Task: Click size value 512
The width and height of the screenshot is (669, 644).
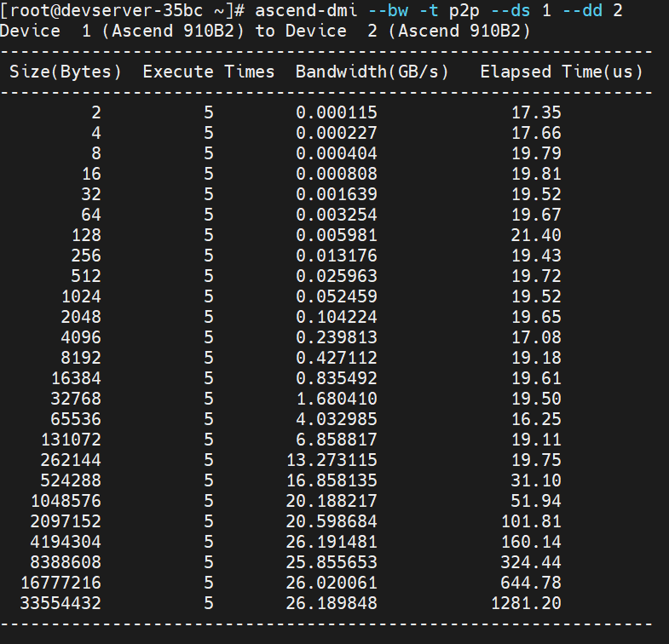Action: (86, 276)
